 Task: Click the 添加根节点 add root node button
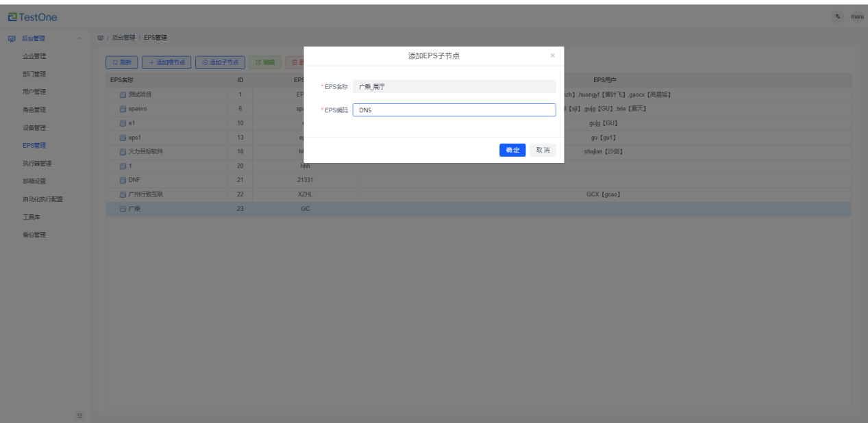[x=166, y=62]
